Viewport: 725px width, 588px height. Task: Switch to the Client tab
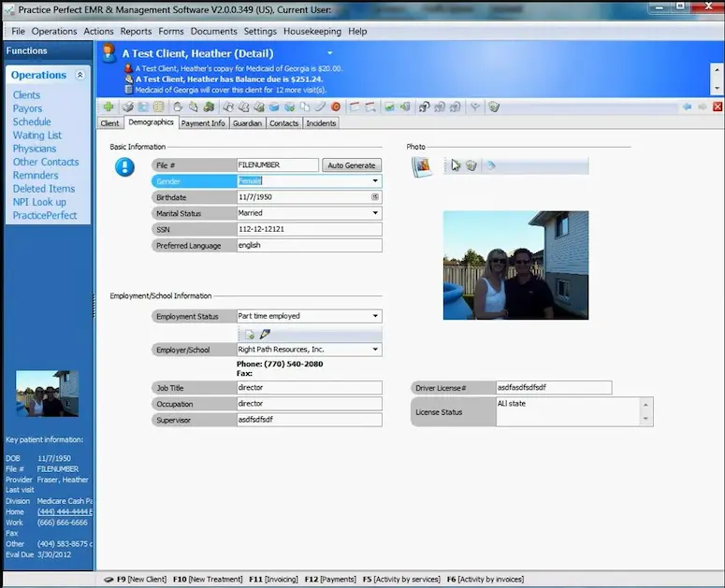click(x=109, y=123)
